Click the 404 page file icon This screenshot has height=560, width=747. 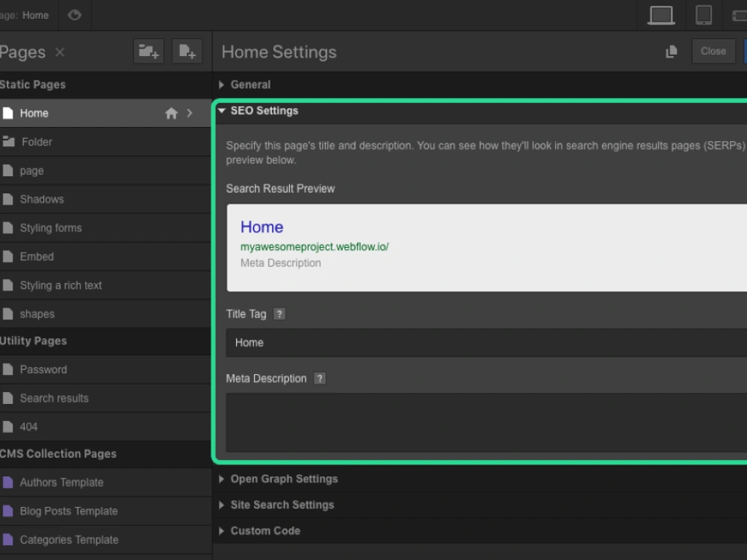coord(7,426)
